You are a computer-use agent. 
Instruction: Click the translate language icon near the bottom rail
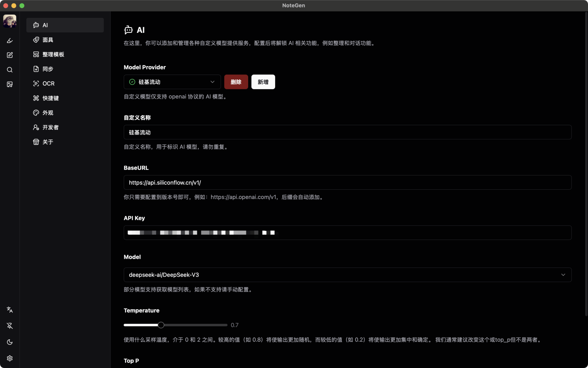9,310
